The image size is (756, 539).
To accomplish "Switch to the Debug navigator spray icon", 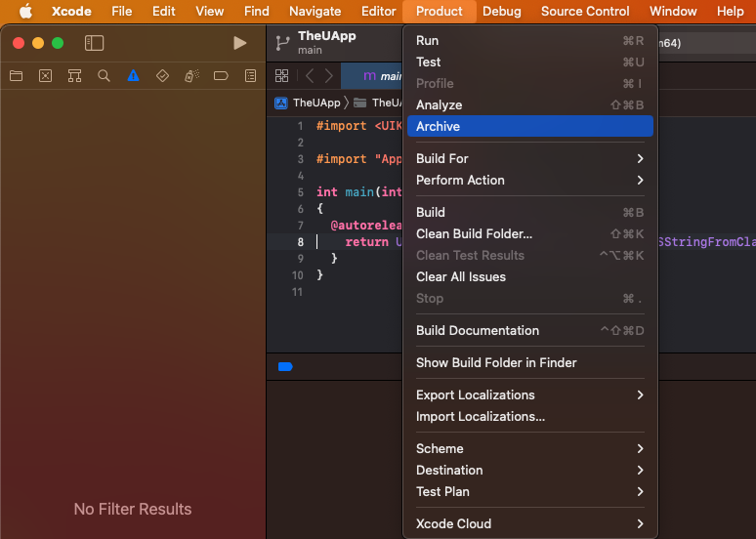I will (191, 75).
